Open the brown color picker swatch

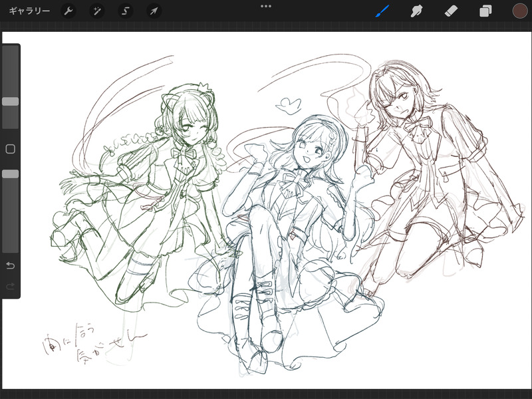click(520, 11)
